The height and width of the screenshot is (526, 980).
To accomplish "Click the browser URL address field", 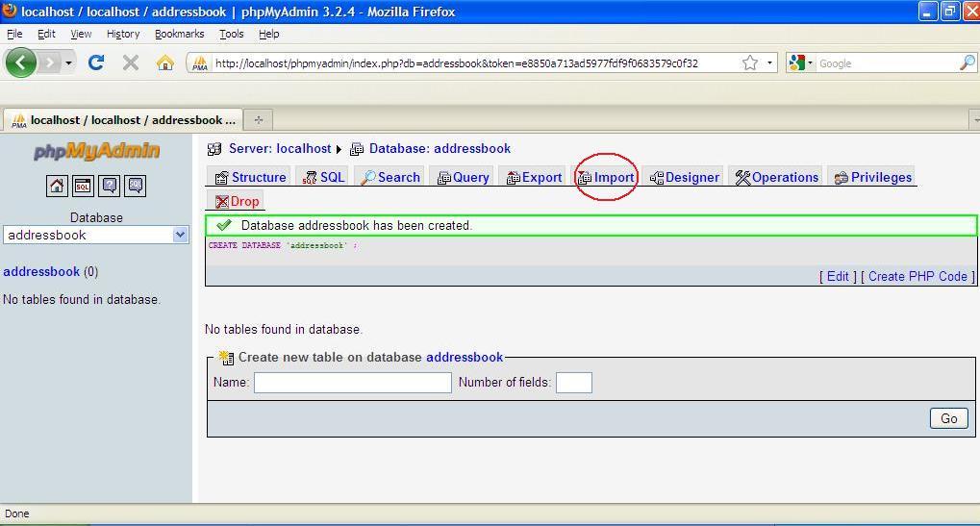I will pyautogui.click(x=475, y=63).
